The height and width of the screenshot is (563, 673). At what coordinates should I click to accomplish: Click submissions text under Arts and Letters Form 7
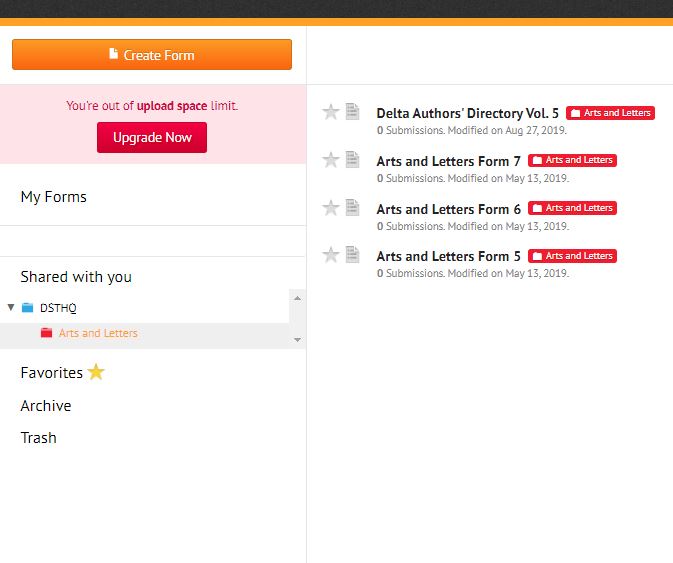(x=473, y=179)
